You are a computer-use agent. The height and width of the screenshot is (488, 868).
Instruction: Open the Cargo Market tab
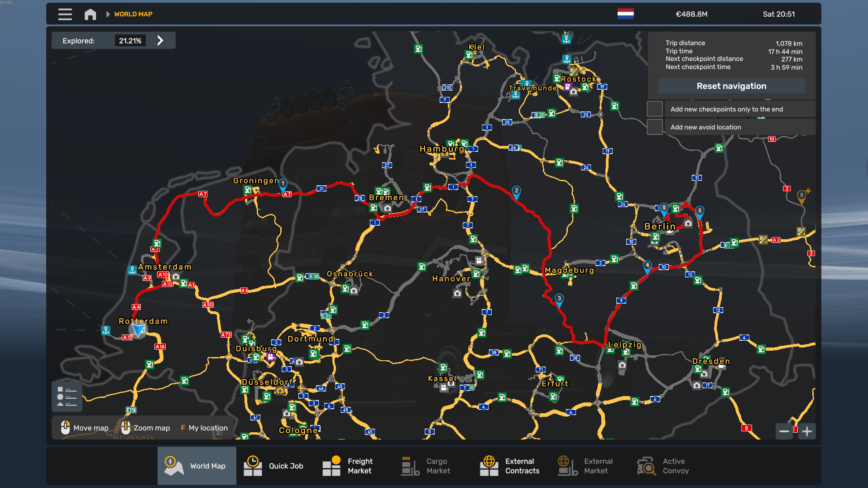coord(426,466)
